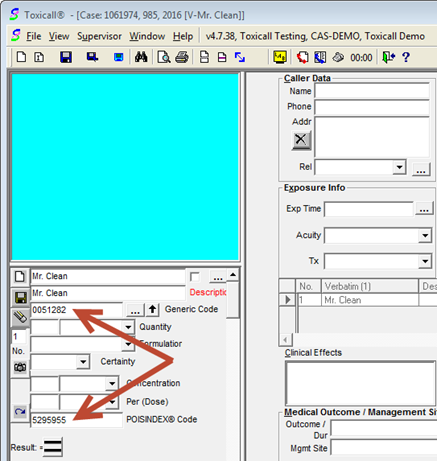
Task: Click in the Clinical Effects text box
Action: click(x=361, y=383)
